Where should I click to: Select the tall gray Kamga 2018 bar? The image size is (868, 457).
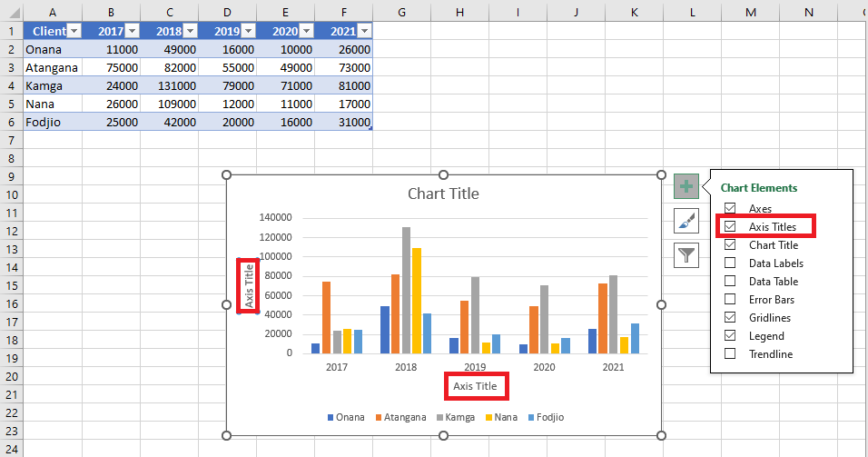click(x=407, y=290)
